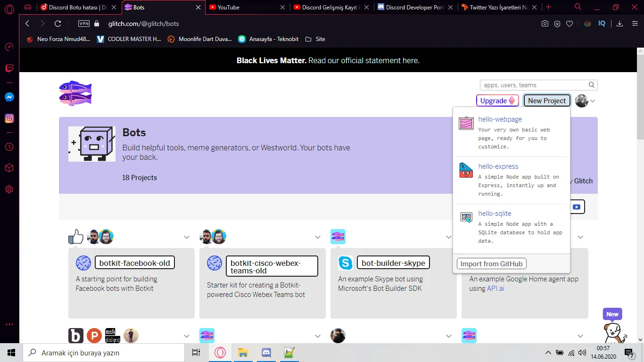Open browser settings gear in the sidebar
Screen dimensions: 644x362
pyautogui.click(x=9, y=189)
